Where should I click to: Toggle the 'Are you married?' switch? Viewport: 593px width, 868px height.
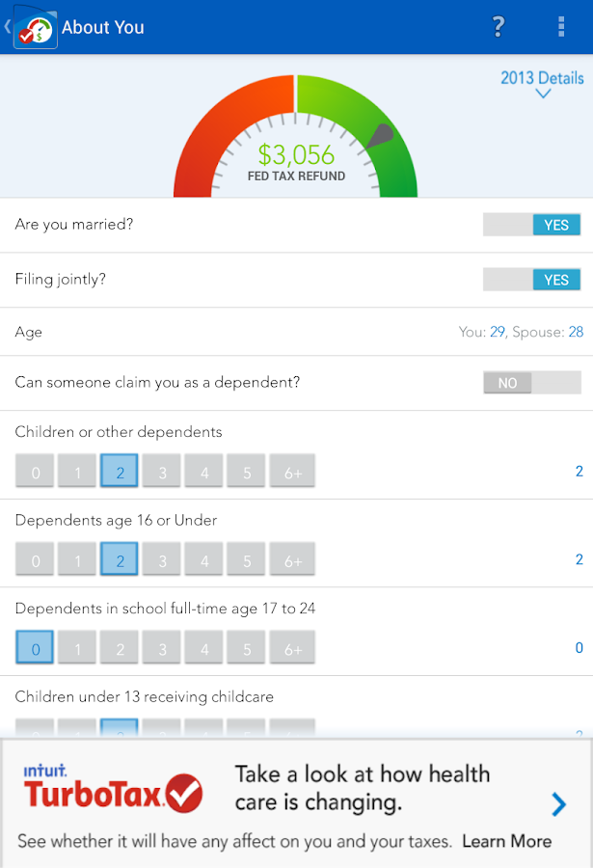532,225
